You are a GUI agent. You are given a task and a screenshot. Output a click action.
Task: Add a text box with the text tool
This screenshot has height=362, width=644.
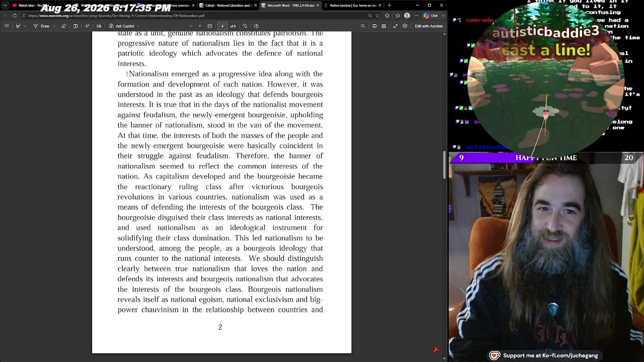coord(75,26)
